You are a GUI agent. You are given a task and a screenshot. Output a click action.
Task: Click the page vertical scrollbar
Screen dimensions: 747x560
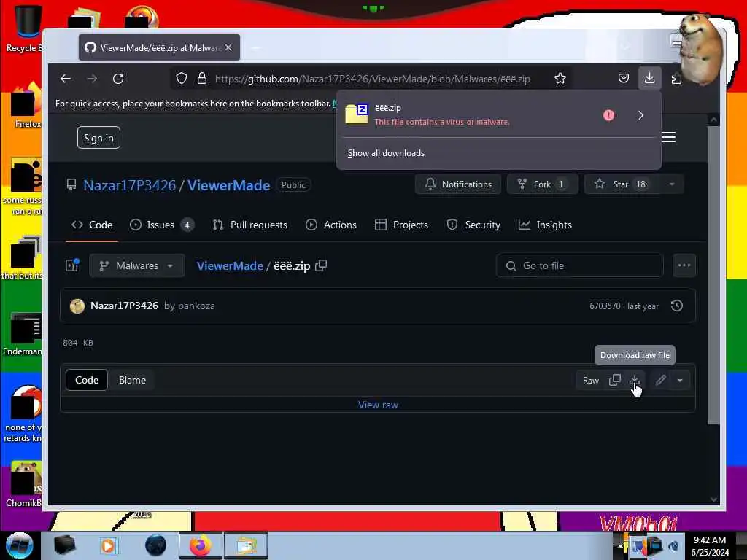pyautogui.click(x=713, y=275)
